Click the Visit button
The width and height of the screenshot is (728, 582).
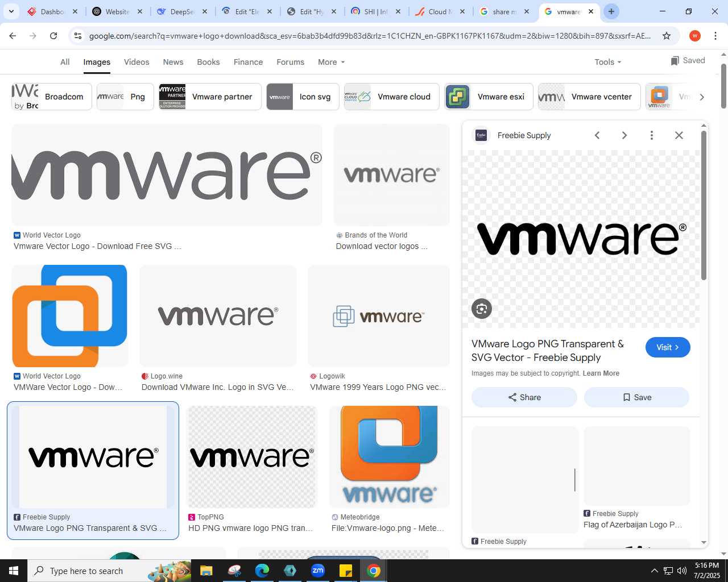coord(668,347)
